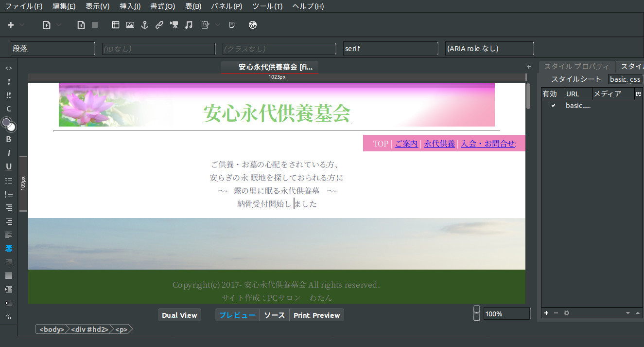644x347 pixels.
Task: Open the serif font family dropdown
Action: pyautogui.click(x=390, y=49)
